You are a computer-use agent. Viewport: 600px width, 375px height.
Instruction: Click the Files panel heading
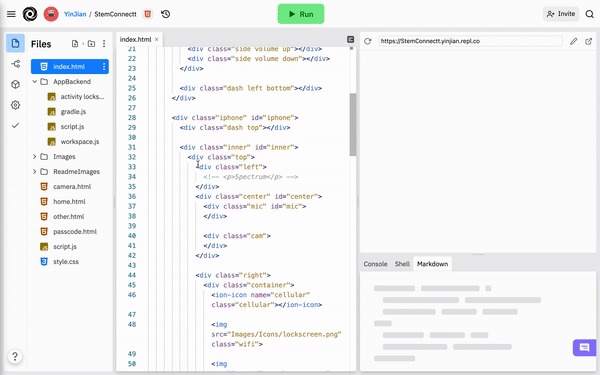tap(41, 44)
